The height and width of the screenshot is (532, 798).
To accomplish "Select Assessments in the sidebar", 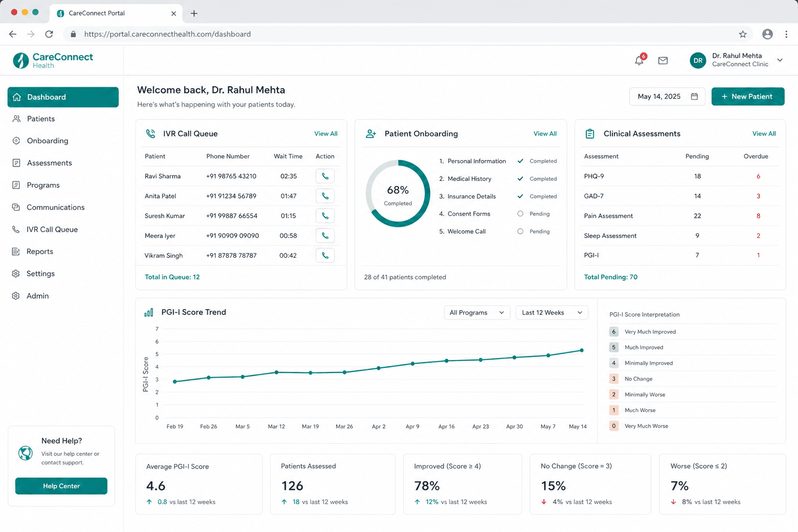I will 63,163.
